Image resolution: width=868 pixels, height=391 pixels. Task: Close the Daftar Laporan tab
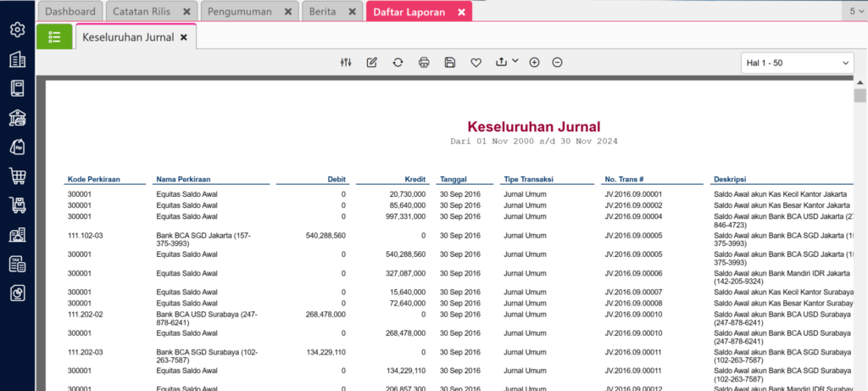(462, 12)
